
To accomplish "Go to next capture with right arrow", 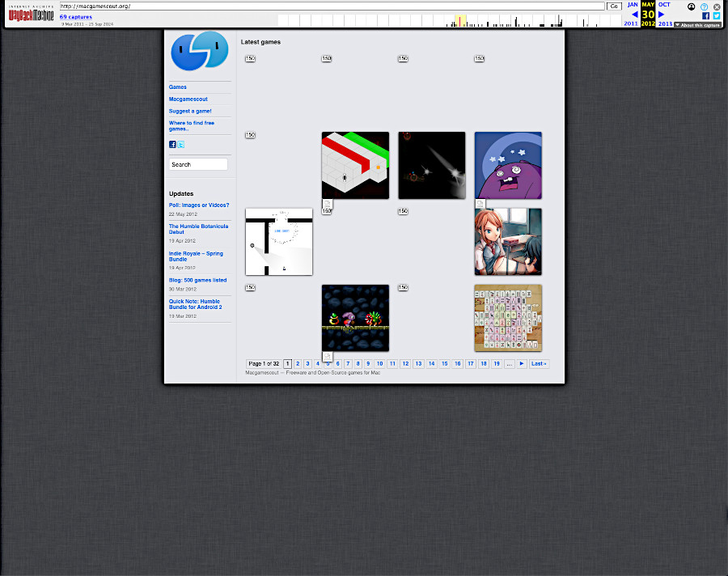I will (x=661, y=15).
